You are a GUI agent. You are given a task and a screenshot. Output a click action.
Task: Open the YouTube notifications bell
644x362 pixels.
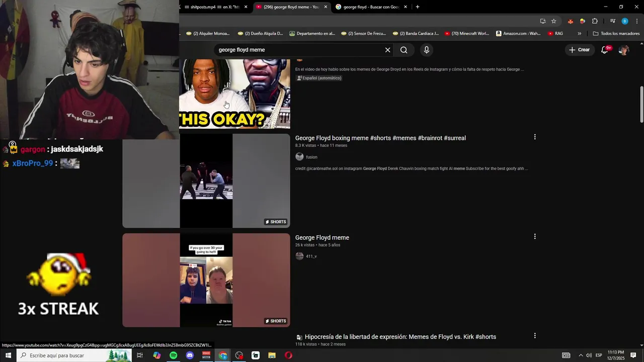[605, 50]
